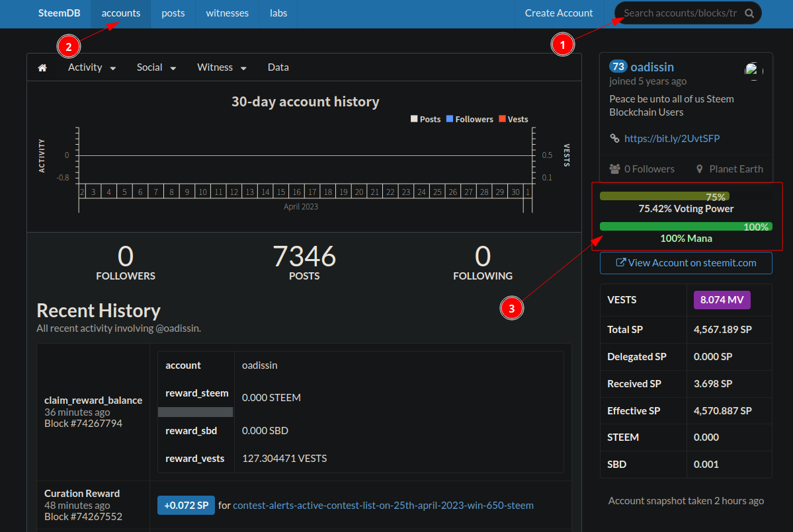Toggle the Followers series in the chart legend
The image size is (793, 532).
470,119
